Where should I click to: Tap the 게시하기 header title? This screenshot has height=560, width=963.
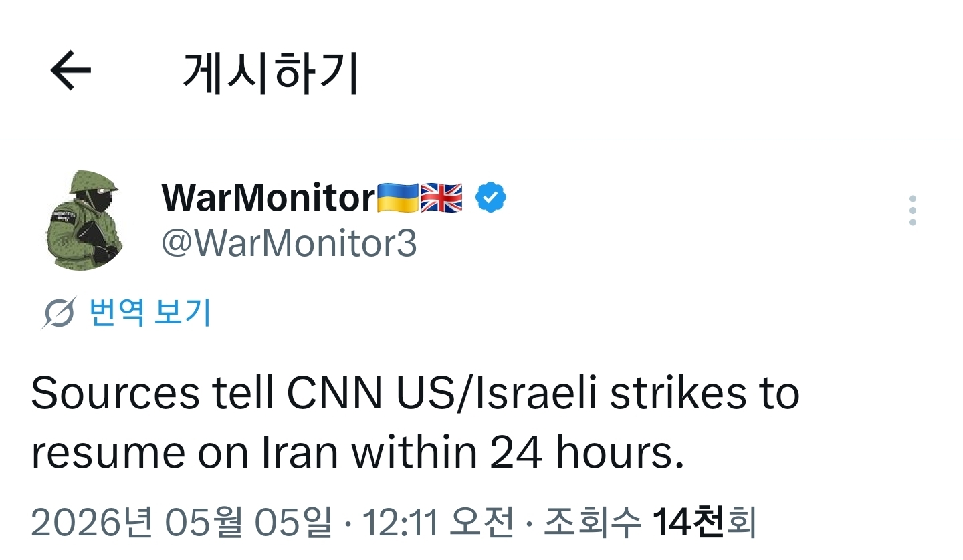[271, 72]
